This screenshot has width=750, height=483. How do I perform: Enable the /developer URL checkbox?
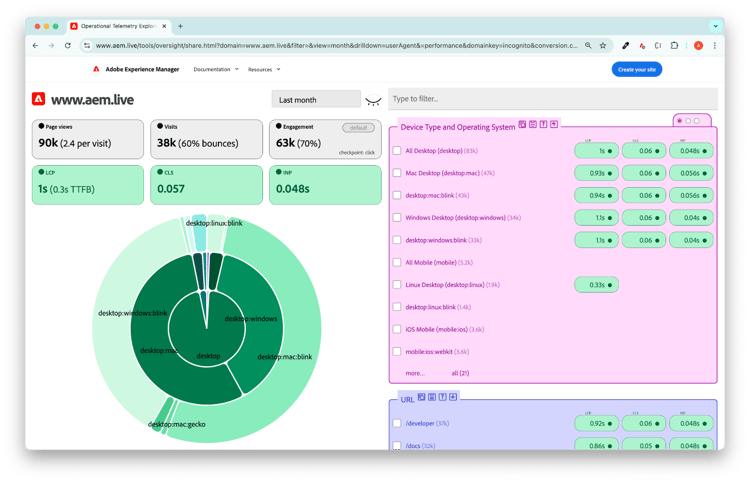pos(397,424)
